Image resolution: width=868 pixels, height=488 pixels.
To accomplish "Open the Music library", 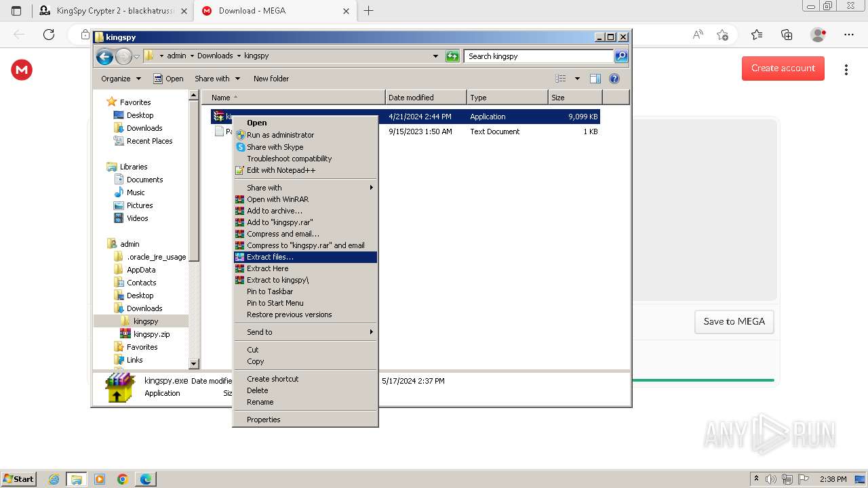I will [x=130, y=192].
